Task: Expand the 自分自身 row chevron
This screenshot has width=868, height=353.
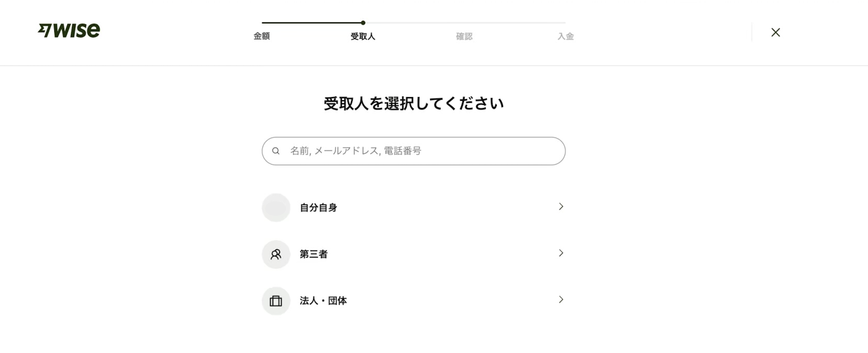Action: point(561,207)
